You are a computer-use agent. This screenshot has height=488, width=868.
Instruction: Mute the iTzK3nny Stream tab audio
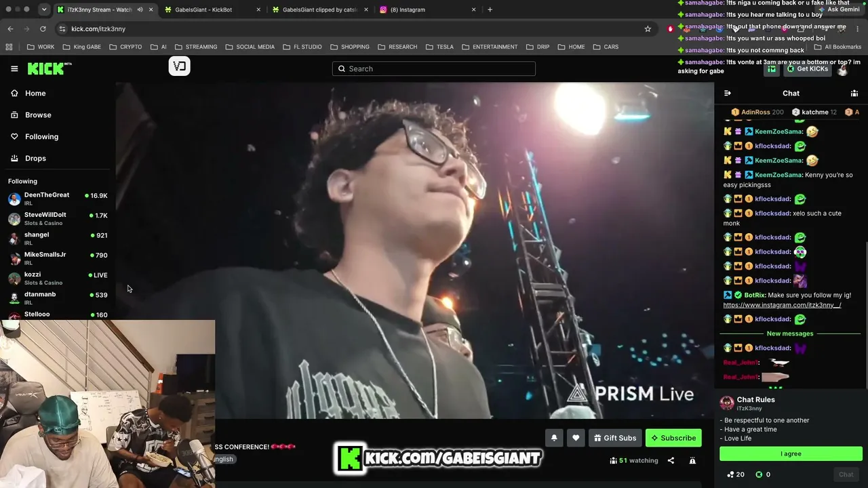(x=140, y=9)
